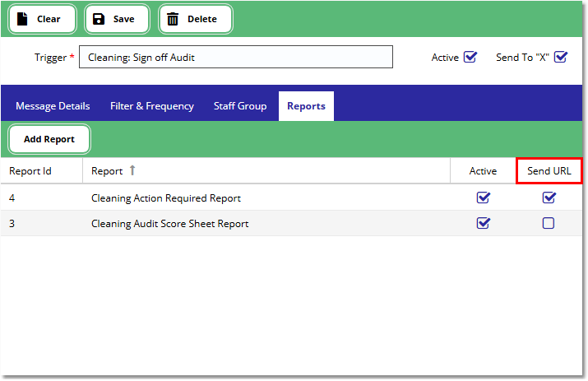Select the Reports tab

point(306,106)
